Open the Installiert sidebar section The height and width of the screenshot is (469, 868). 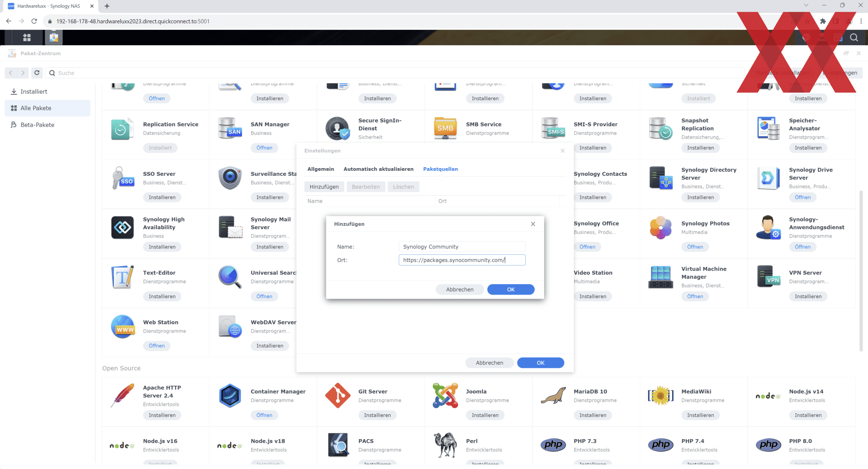[47, 91]
